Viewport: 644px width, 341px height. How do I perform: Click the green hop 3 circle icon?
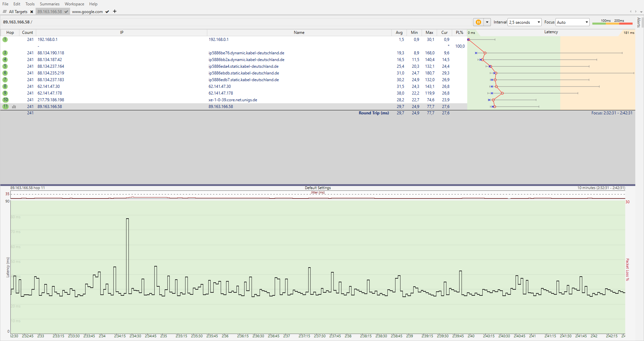tap(5, 53)
